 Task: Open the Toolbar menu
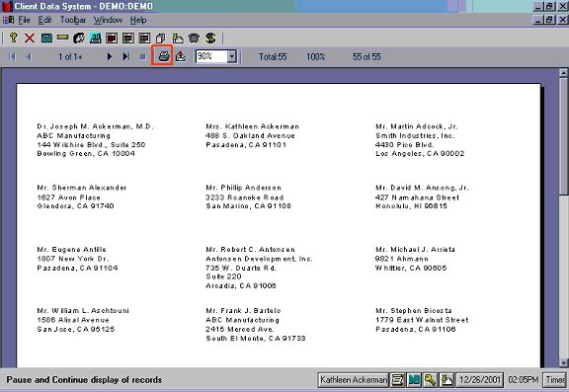(73, 20)
